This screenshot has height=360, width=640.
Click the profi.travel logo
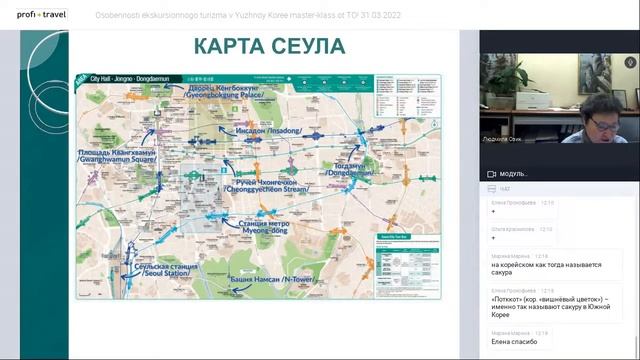[41, 15]
